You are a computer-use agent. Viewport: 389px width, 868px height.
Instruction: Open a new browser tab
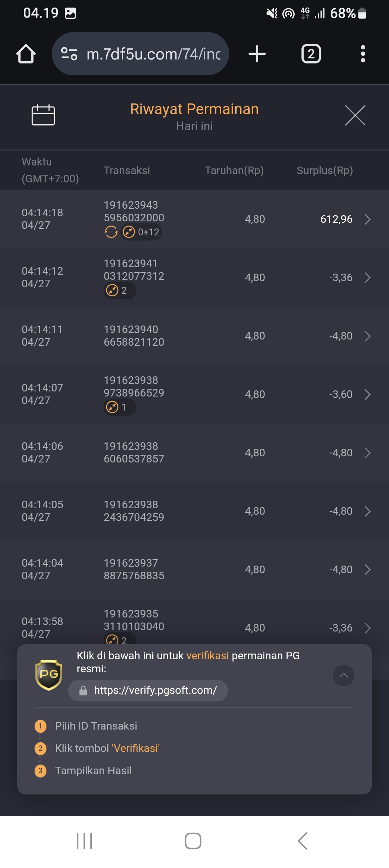(257, 54)
